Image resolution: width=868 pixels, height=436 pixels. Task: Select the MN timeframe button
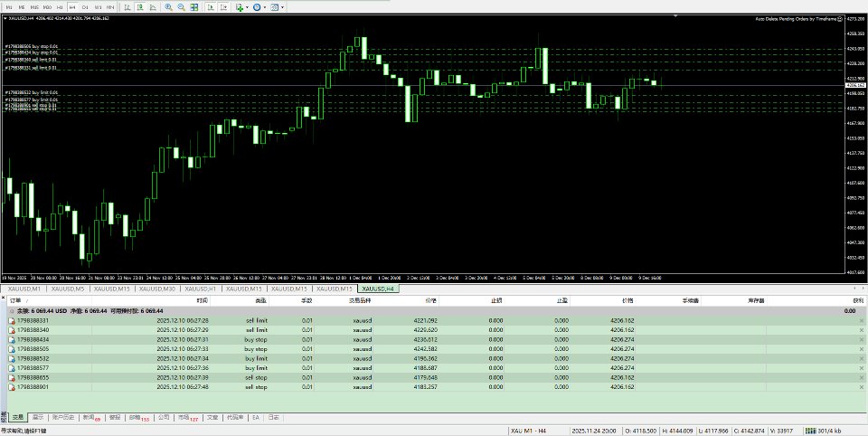(110, 7)
